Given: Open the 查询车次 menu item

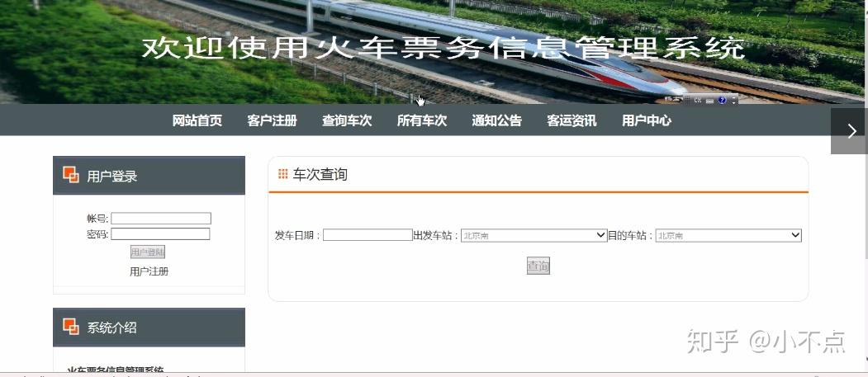Looking at the screenshot, I should [347, 120].
